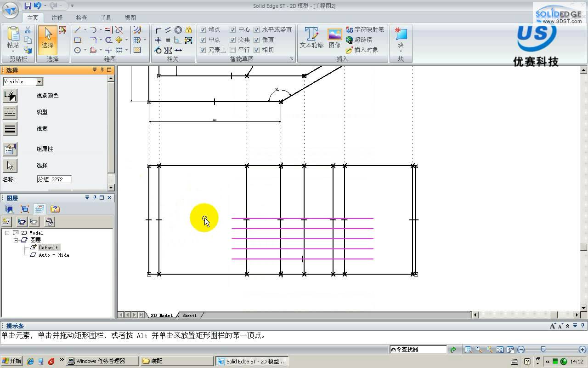Adjust the zoom slider in status bar
588x368 pixels.
[x=543, y=350]
